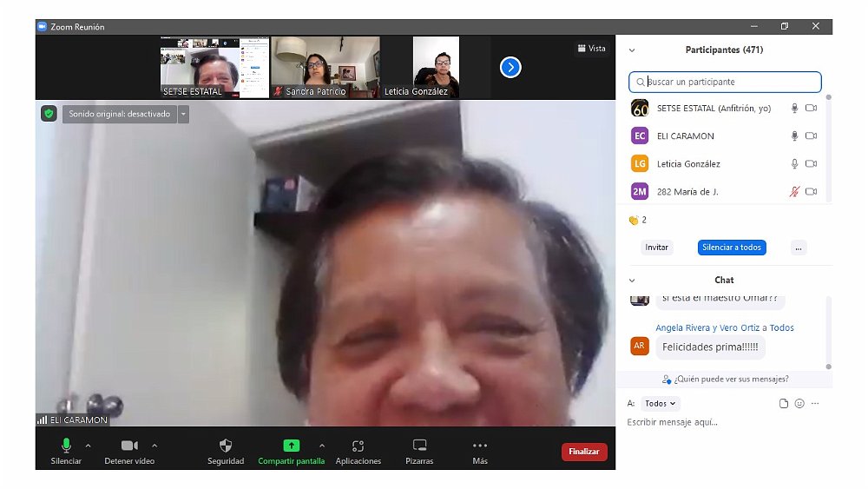Viewport: 868px width, 489px height.
Task: Toggle Sonido original: desactivado
Action: click(120, 114)
